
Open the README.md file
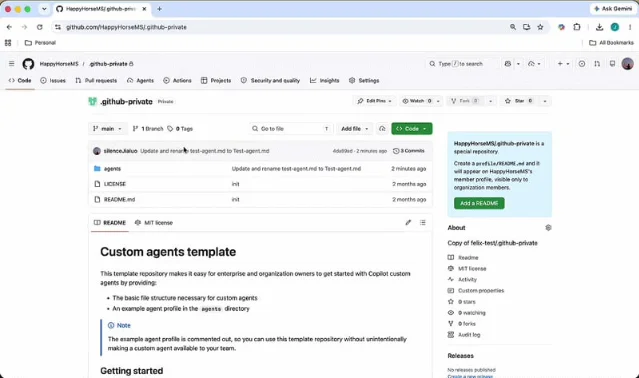pyautogui.click(x=119, y=200)
